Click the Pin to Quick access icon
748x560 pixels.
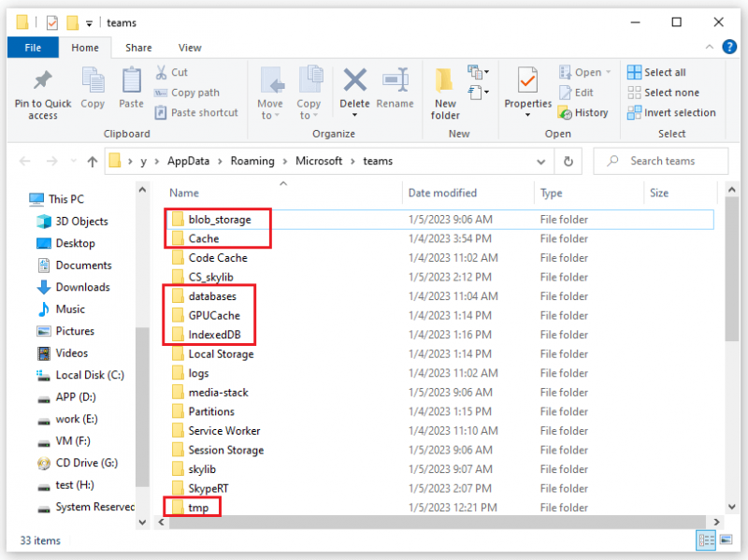click(x=42, y=80)
